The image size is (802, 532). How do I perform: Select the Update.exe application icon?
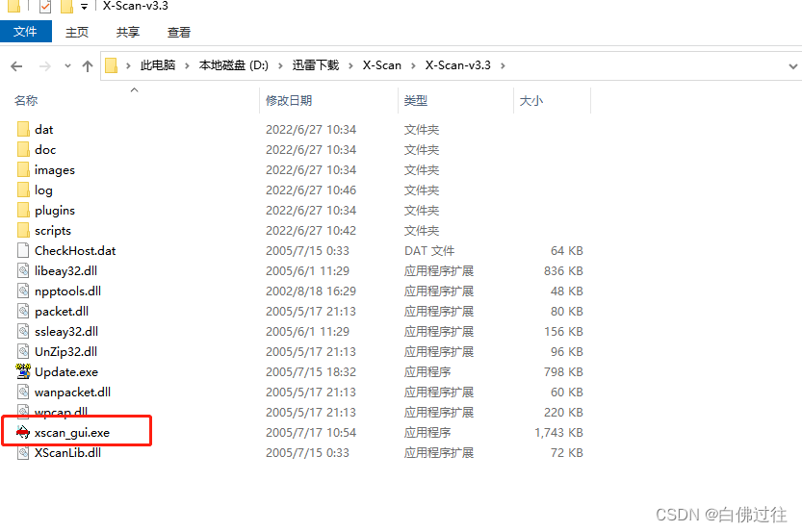[x=23, y=371]
